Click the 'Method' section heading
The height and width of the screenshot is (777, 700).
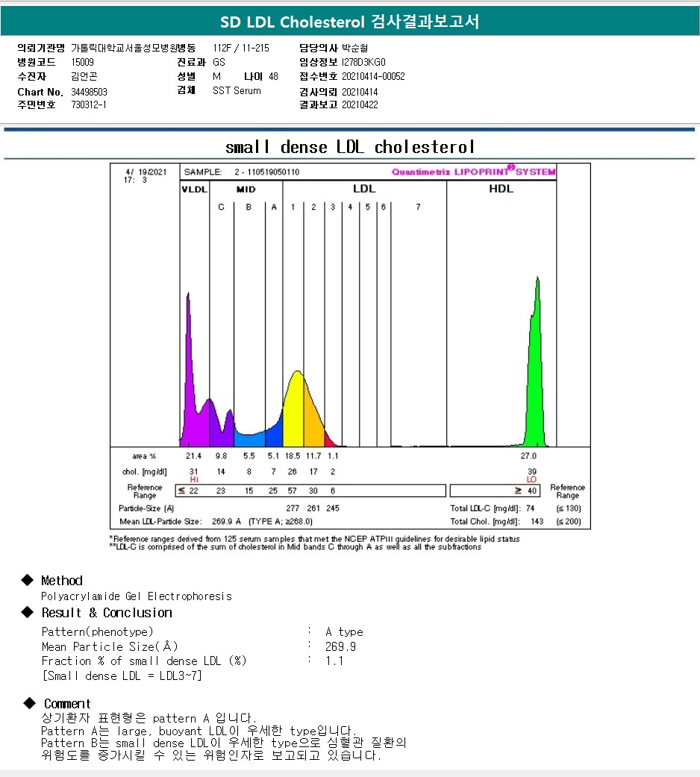point(61,580)
